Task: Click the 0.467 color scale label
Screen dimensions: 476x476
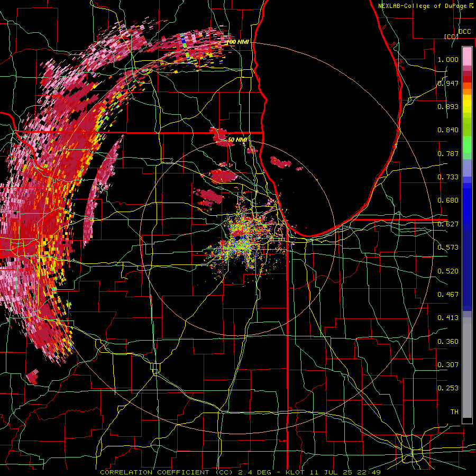Action: pos(448,294)
